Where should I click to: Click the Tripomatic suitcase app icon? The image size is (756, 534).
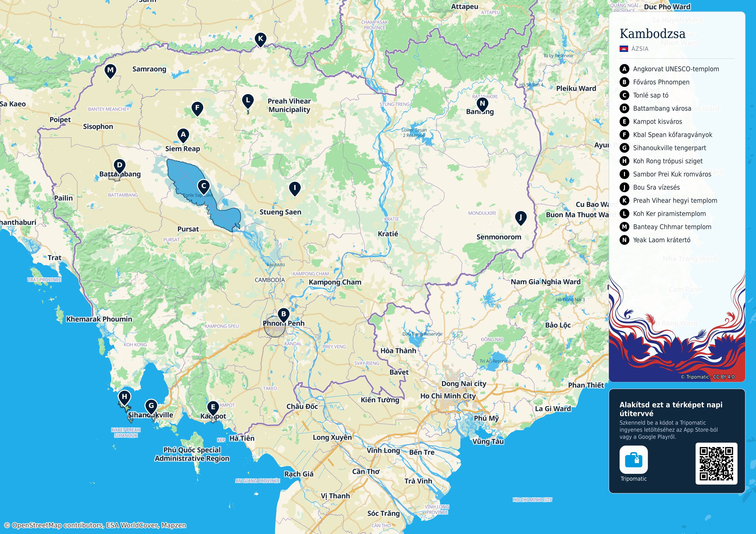pos(633,459)
